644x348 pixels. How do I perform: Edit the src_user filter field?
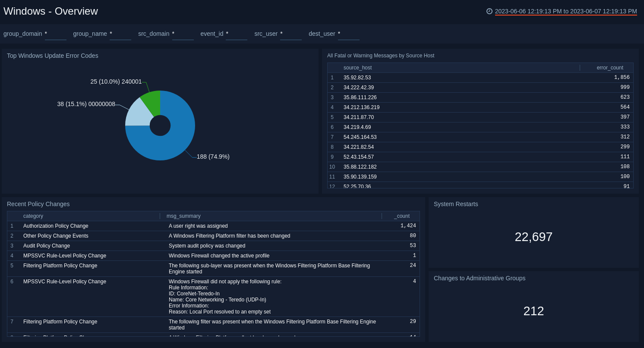291,34
